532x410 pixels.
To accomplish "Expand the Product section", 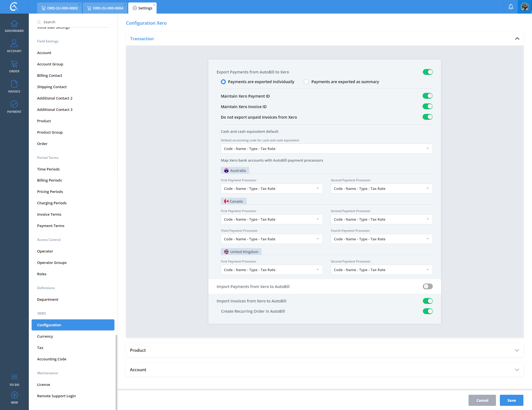I will tap(324, 350).
